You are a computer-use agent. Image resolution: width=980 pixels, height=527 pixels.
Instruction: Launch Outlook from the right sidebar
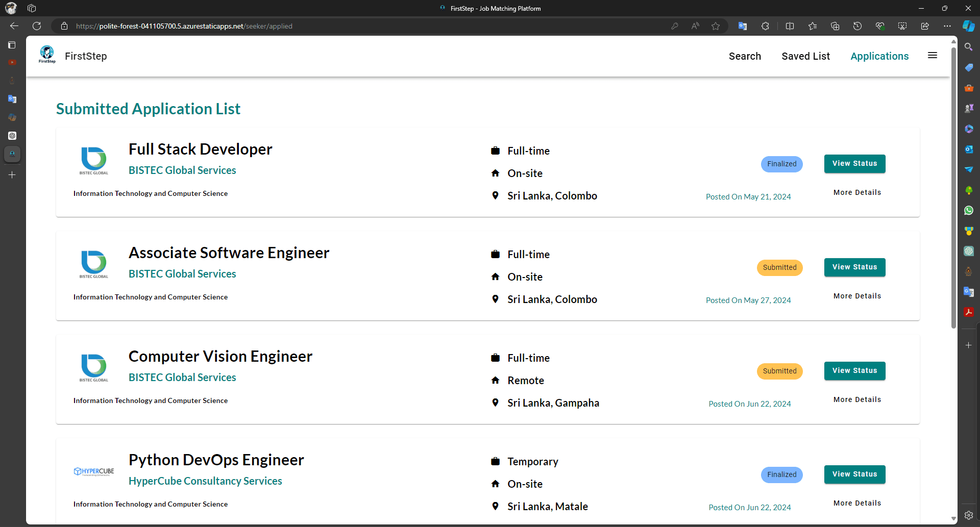[969, 149]
